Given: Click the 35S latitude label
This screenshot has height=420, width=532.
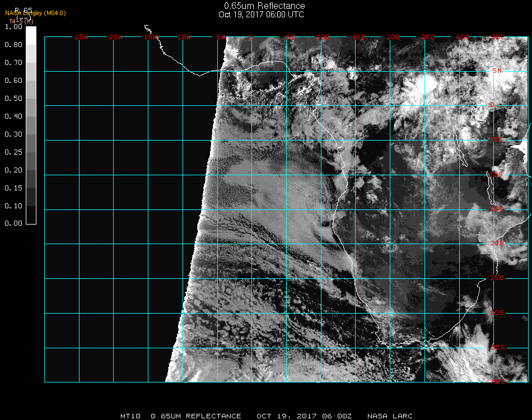Looking at the screenshot, I should pos(497,347).
